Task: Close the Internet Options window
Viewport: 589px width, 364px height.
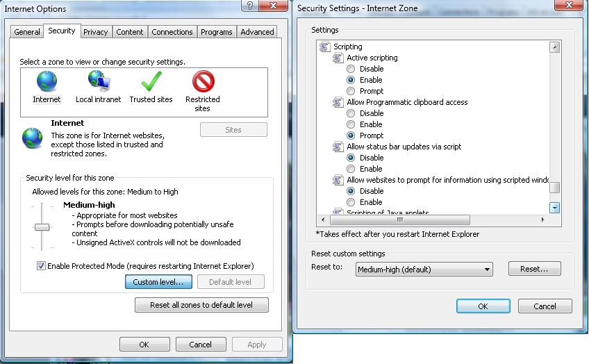Action: tap(273, 6)
